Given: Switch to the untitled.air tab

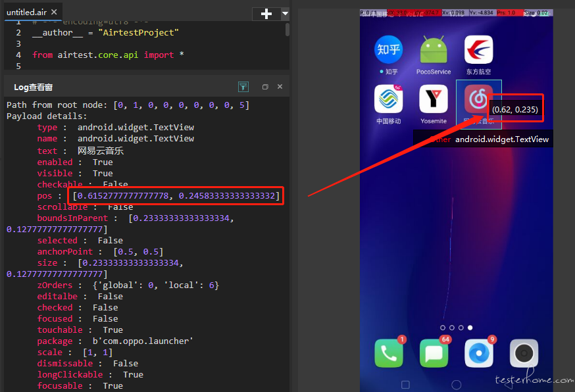Looking at the screenshot, I should point(26,12).
